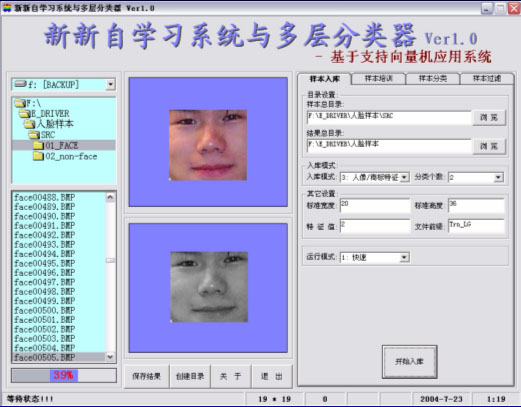Click the 人脸样本 folder icon
521x407 pixels.
(29, 124)
